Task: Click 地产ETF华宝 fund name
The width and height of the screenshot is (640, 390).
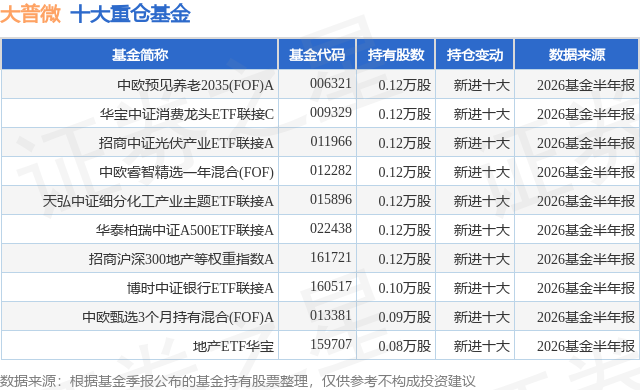Action: 233,346
